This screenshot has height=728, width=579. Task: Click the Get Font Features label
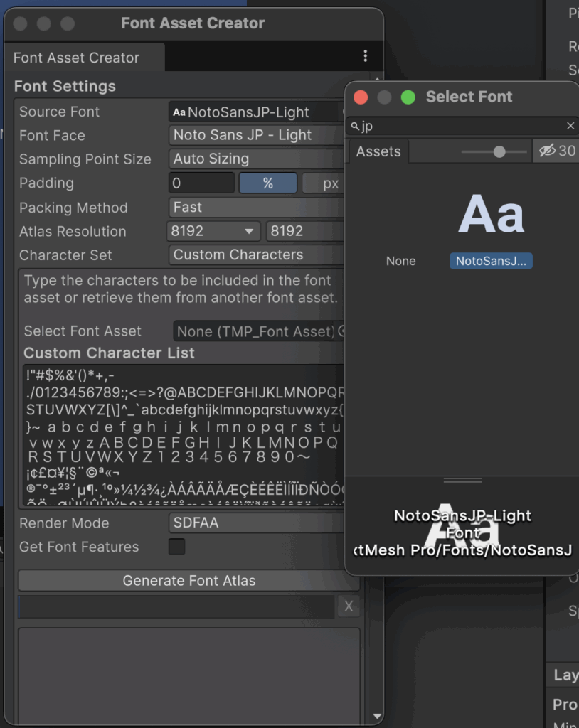[x=79, y=547]
